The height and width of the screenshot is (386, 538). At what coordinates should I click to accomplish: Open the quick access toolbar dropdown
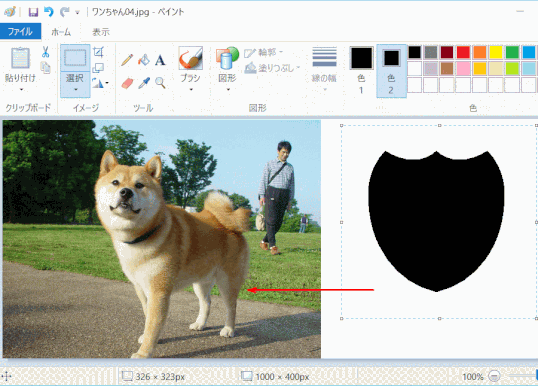click(x=78, y=13)
